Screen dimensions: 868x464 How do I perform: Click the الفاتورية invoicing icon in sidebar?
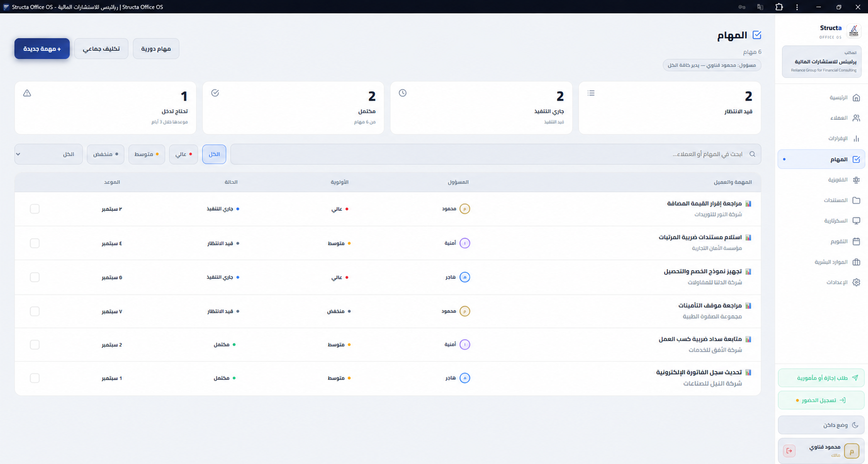pyautogui.click(x=856, y=180)
